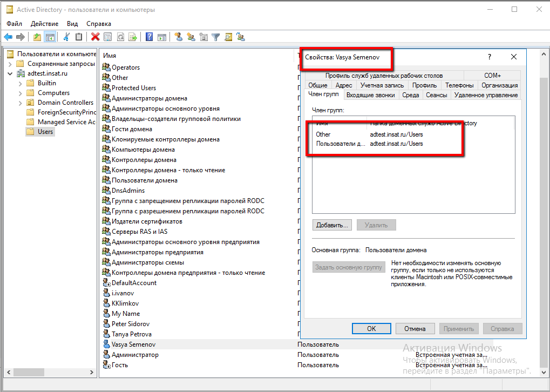The width and height of the screenshot is (550, 392).
Task: Expand the Сохраненные запросы node
Action: point(10,64)
